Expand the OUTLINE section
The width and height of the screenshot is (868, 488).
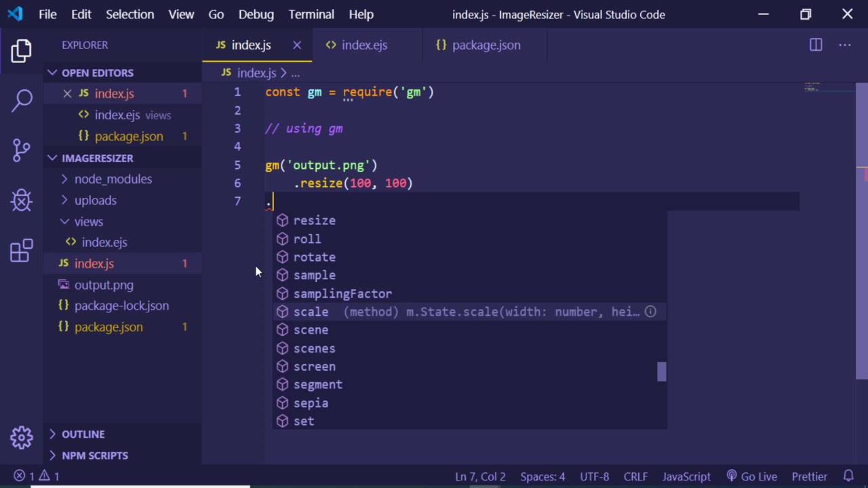tap(83, 434)
